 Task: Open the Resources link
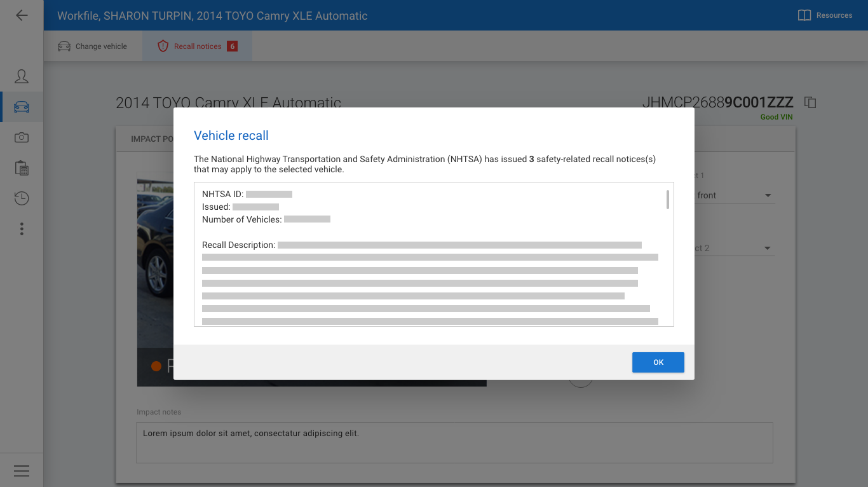click(825, 15)
